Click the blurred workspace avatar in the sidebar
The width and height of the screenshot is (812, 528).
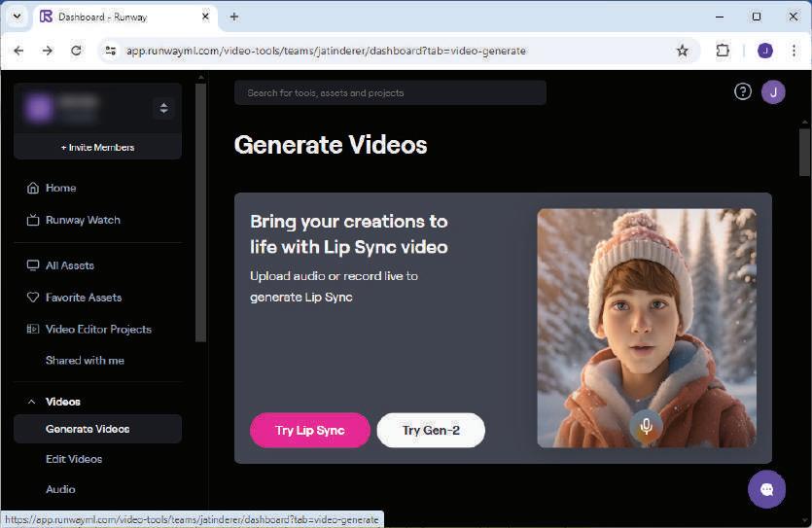(39, 108)
